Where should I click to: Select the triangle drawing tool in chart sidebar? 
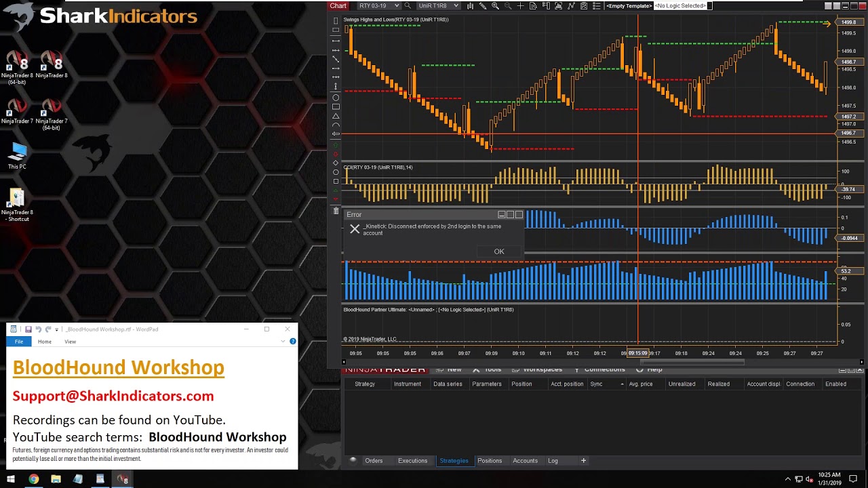coord(336,116)
